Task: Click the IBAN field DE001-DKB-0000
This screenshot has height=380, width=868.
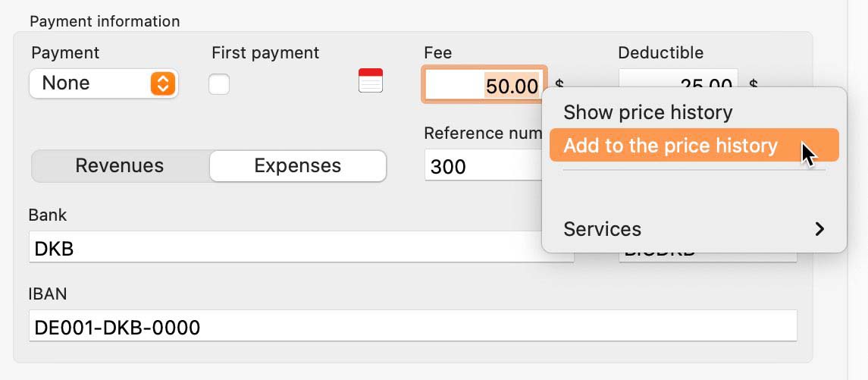Action: click(x=413, y=325)
